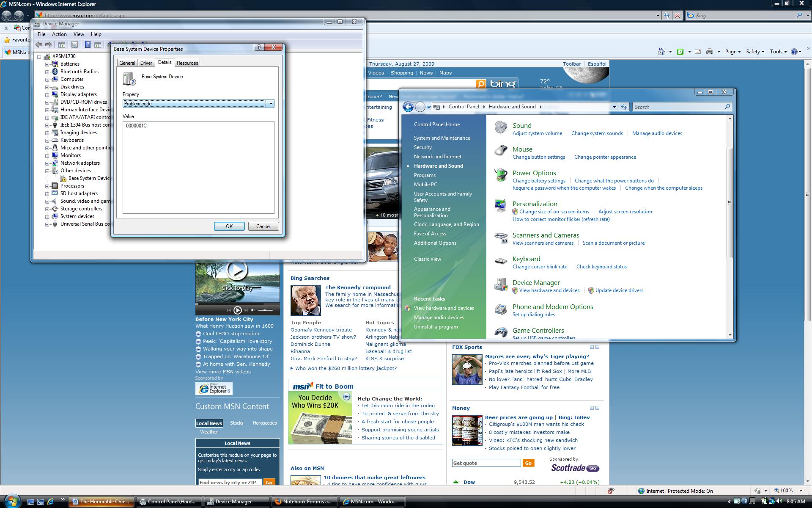The width and height of the screenshot is (812, 508).
Task: Switch to the General tab in Properties
Action: tap(127, 63)
